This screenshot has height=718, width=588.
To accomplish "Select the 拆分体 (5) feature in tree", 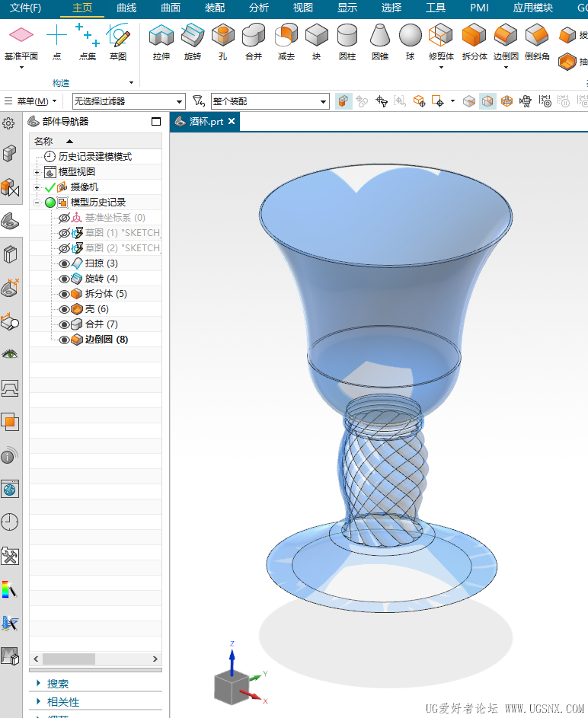I will coord(106,294).
